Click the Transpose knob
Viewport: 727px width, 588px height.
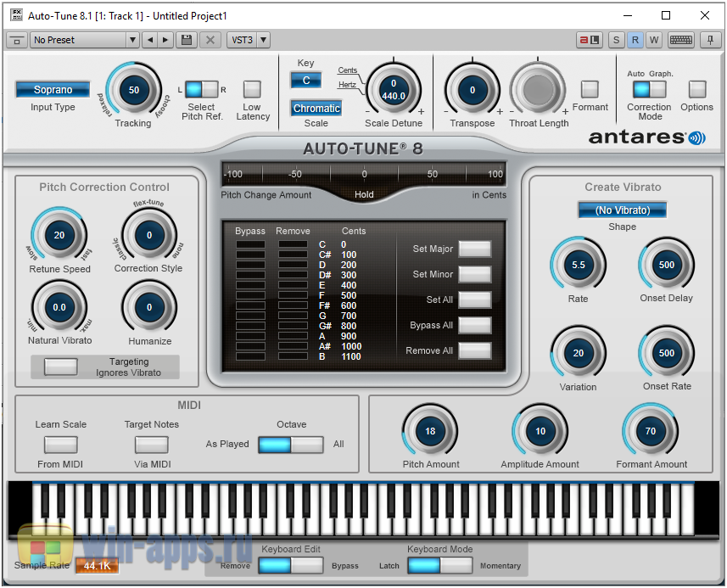473,90
